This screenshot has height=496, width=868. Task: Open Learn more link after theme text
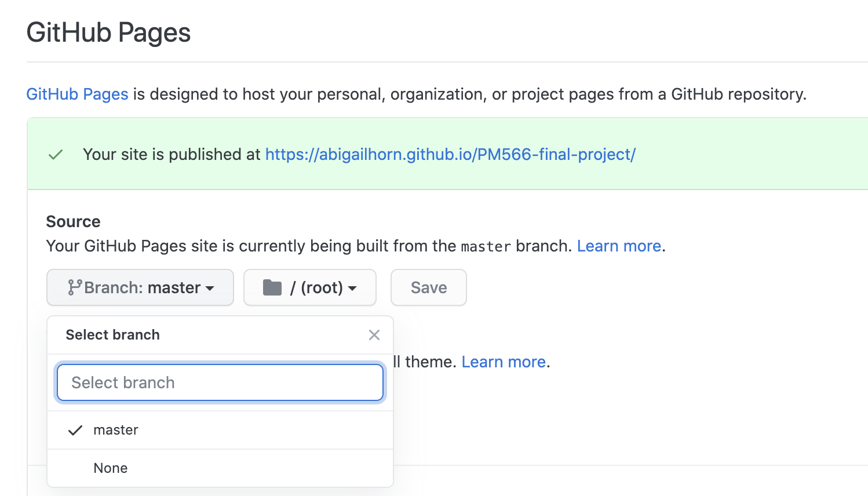pos(504,362)
